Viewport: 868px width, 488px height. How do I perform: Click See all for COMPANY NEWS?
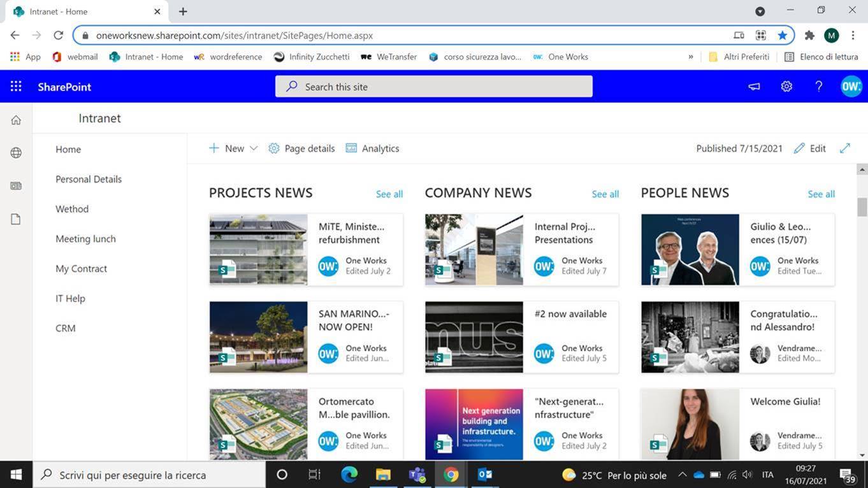(605, 194)
